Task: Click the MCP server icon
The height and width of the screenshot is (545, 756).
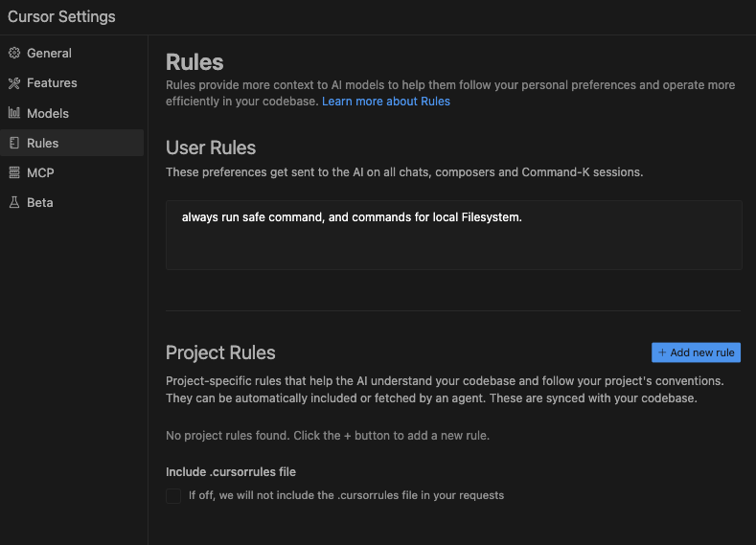Action: pos(14,172)
